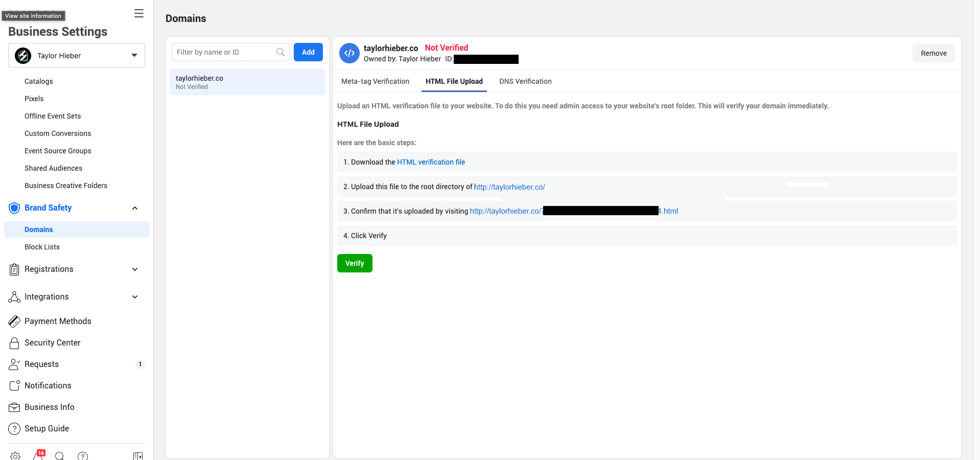Click the Business Info briefcase icon

tap(14, 407)
